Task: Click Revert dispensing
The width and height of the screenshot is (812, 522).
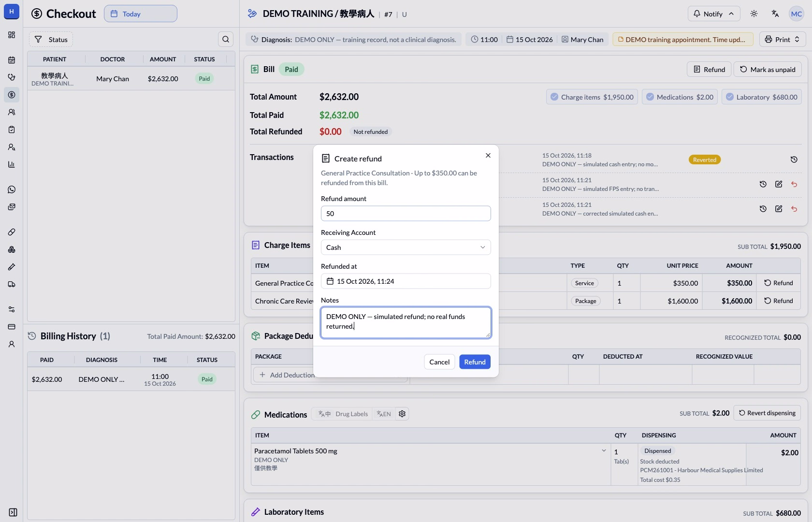Action: pos(767,413)
